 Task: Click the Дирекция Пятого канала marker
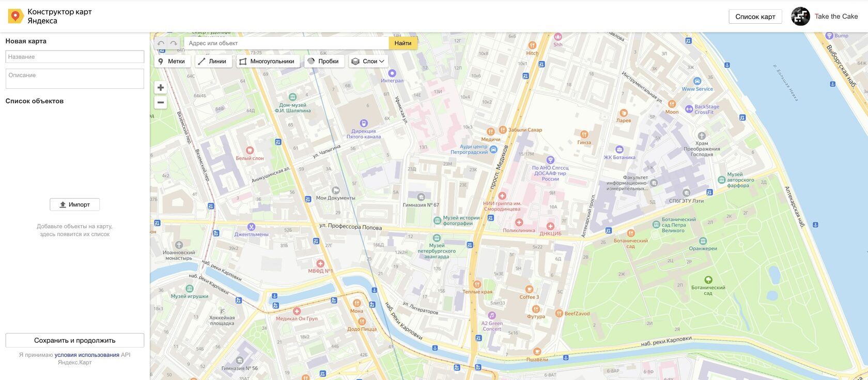(x=364, y=123)
